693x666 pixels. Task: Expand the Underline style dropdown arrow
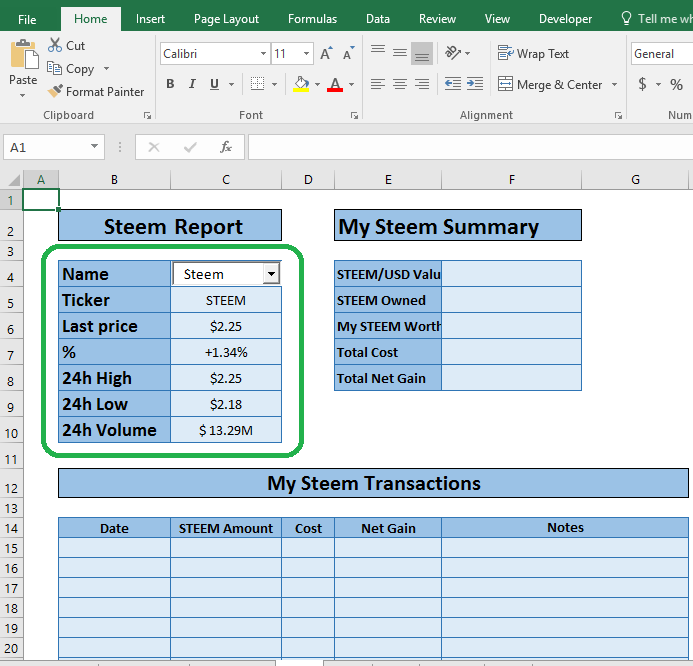[231, 84]
